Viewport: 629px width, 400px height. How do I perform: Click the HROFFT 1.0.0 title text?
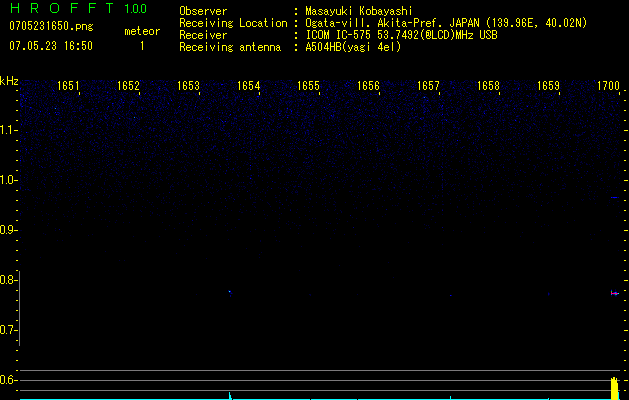coord(79,8)
